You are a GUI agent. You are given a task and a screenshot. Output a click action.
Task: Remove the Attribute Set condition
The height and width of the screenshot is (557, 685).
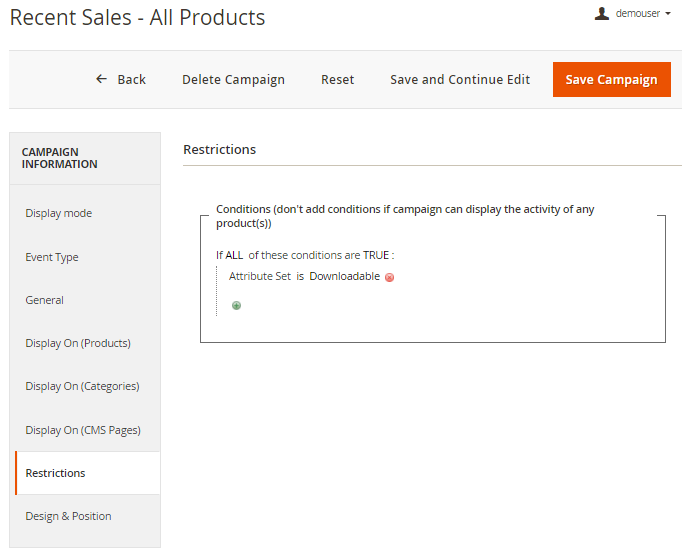click(389, 277)
